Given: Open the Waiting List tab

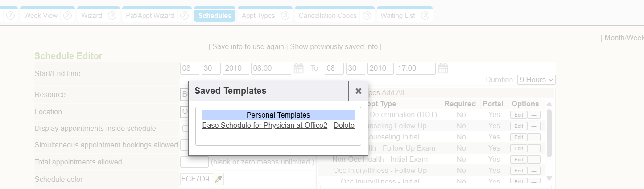Looking at the screenshot, I should (x=398, y=16).
